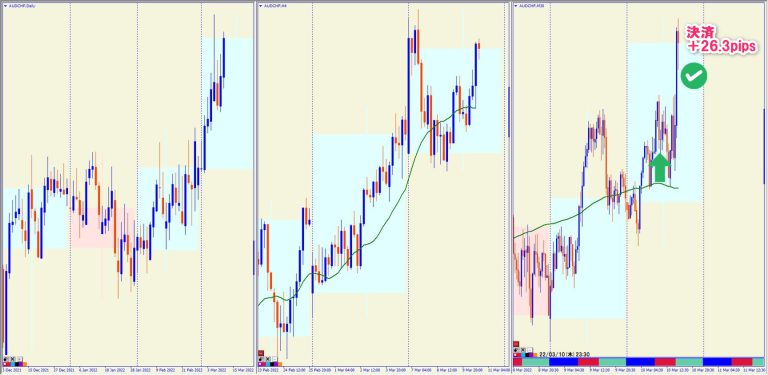Image resolution: width=768 pixels, height=375 pixels.
Task: Click the pencil tool icon in the Daily chart
Action: click(5, 359)
